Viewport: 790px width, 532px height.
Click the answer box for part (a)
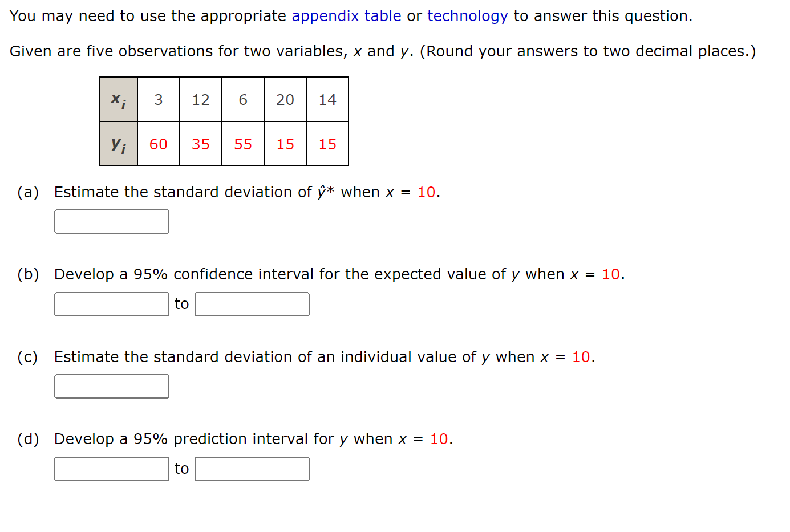point(111,221)
